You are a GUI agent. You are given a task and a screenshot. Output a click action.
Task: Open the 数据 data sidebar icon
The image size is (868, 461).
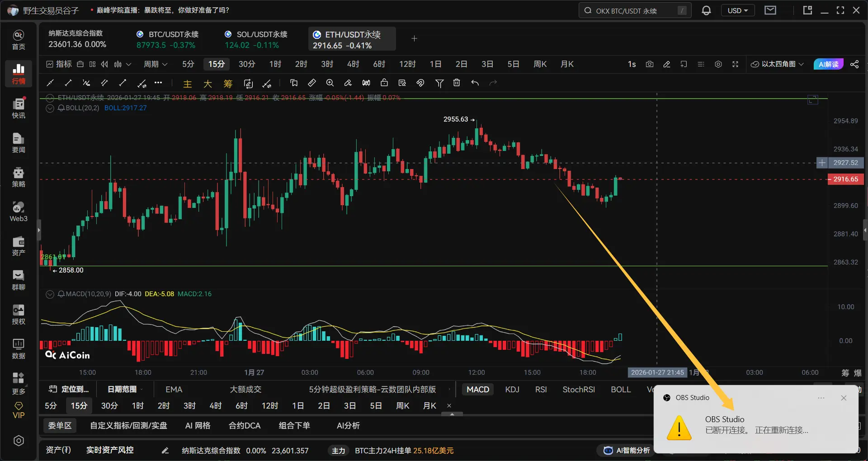tap(19, 349)
